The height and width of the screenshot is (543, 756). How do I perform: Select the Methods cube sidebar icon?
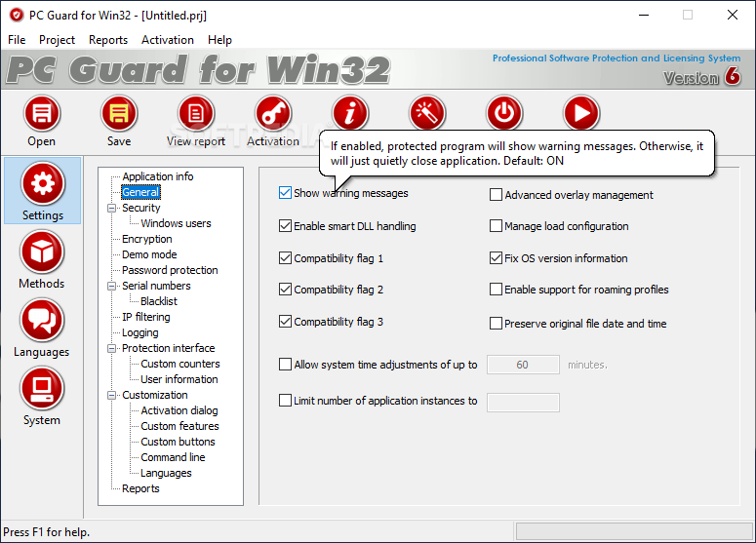[42, 252]
